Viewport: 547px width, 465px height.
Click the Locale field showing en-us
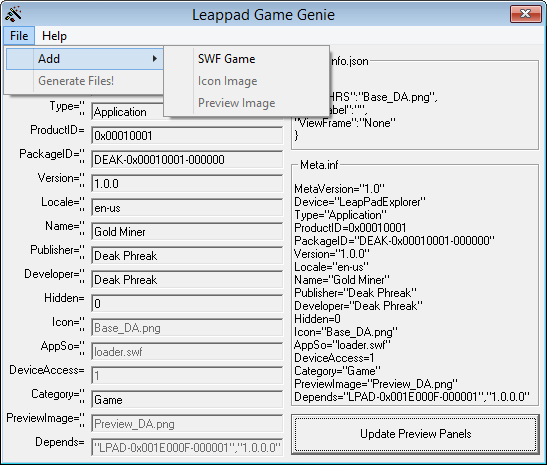[187, 208]
